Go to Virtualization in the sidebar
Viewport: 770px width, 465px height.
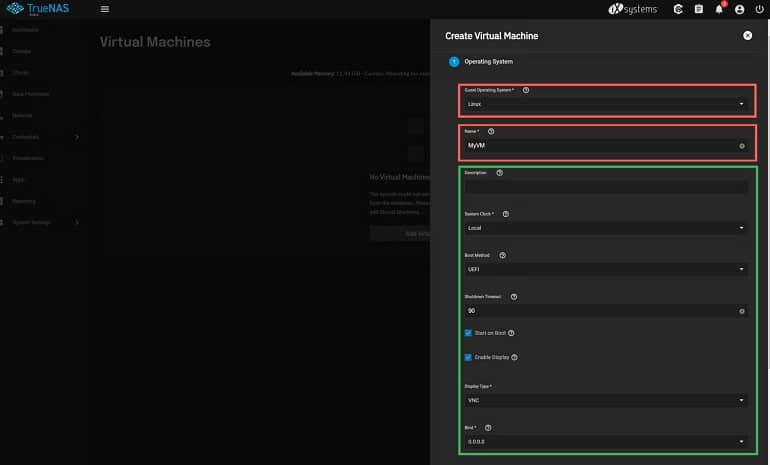click(28, 158)
